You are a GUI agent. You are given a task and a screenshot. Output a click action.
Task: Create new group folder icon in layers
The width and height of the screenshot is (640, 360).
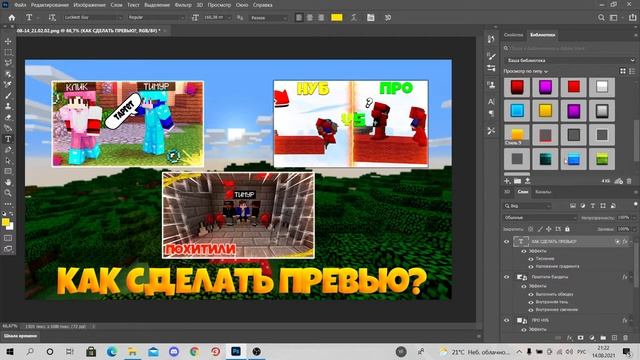coord(603,338)
